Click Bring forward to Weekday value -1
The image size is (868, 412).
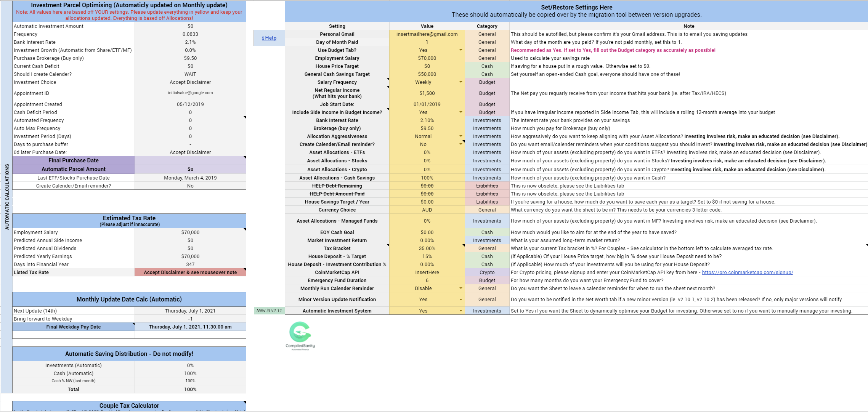point(190,319)
